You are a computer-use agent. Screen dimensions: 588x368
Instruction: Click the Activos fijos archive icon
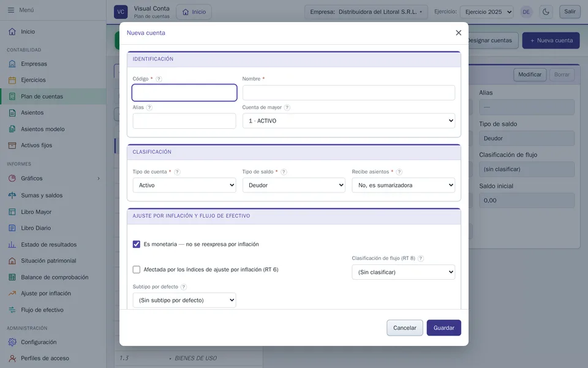(x=12, y=145)
